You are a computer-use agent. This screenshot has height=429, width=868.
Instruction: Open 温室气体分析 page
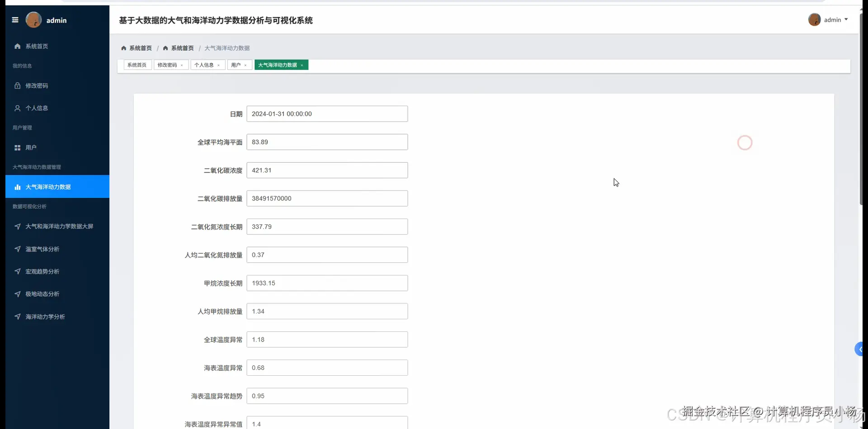click(x=57, y=249)
